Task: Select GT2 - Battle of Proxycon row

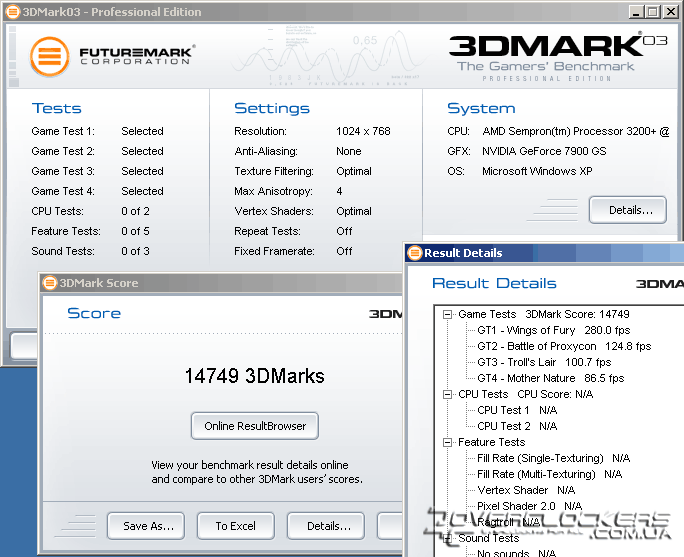Action: (564, 346)
